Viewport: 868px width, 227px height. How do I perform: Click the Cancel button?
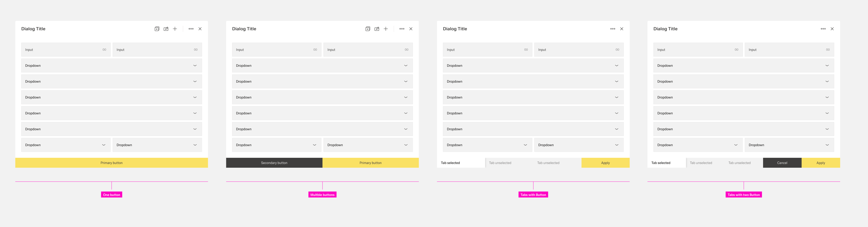[x=782, y=163]
